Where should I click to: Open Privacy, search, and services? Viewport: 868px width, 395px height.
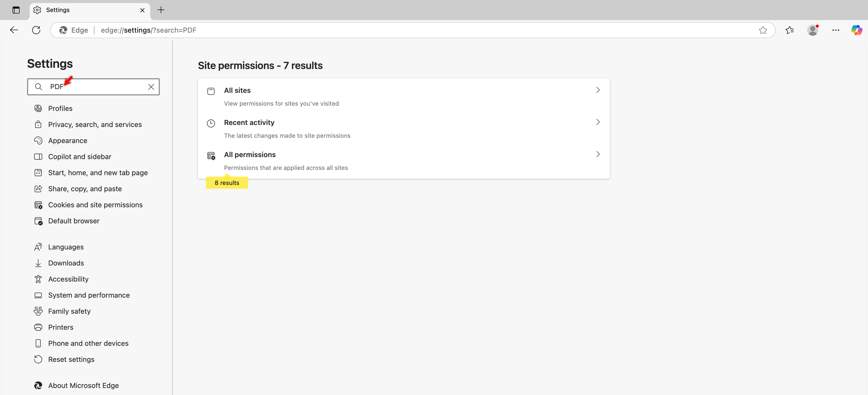click(95, 124)
